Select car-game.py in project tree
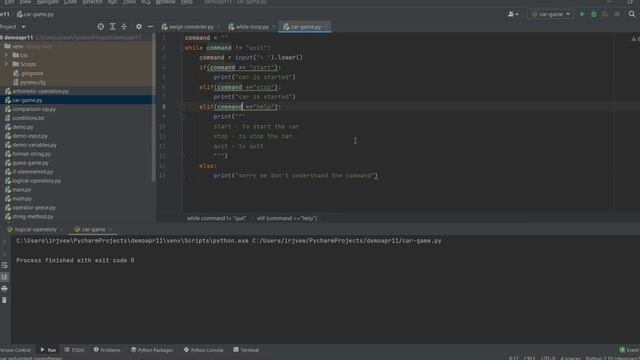The image size is (640, 360). click(27, 100)
